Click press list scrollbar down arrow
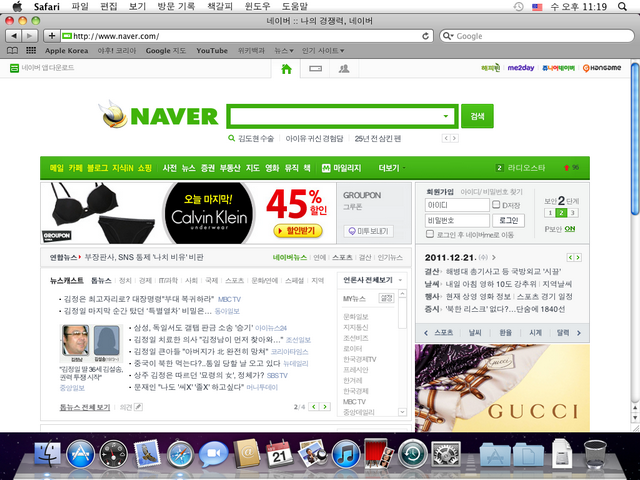The height and width of the screenshot is (480, 640). pos(402,412)
